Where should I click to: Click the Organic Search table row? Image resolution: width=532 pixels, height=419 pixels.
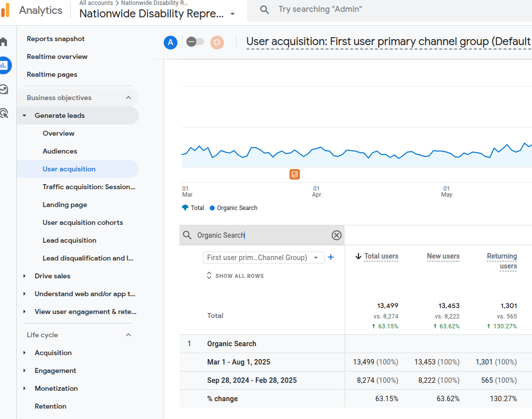pyautogui.click(x=355, y=344)
